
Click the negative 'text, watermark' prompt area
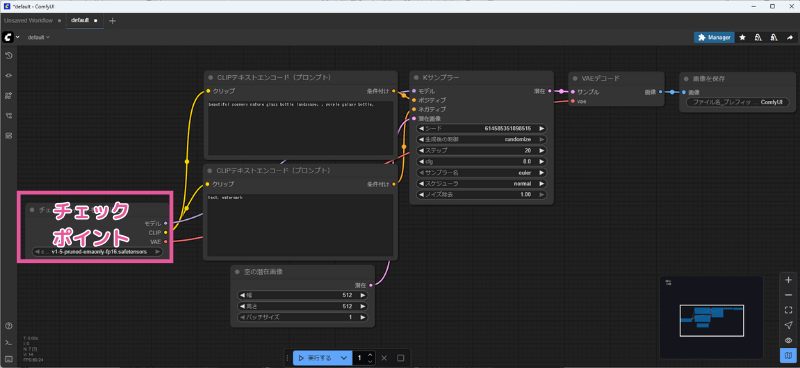click(300, 225)
